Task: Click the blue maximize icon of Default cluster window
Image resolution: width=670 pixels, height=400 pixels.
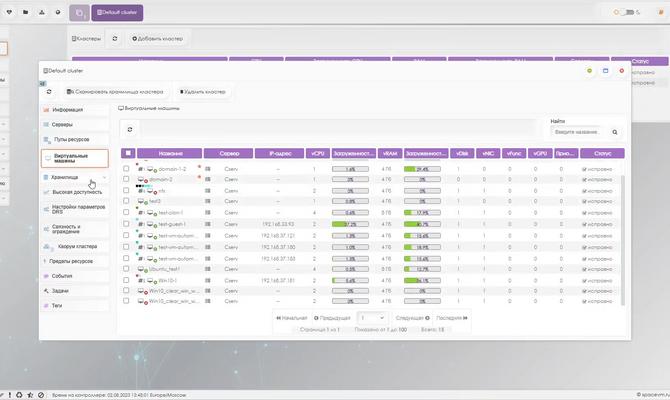Action: point(605,71)
